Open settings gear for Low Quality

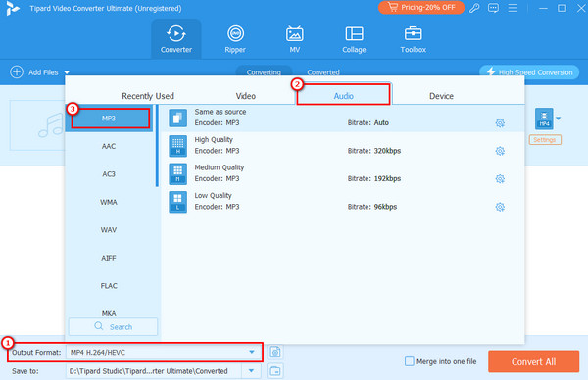[500, 207]
